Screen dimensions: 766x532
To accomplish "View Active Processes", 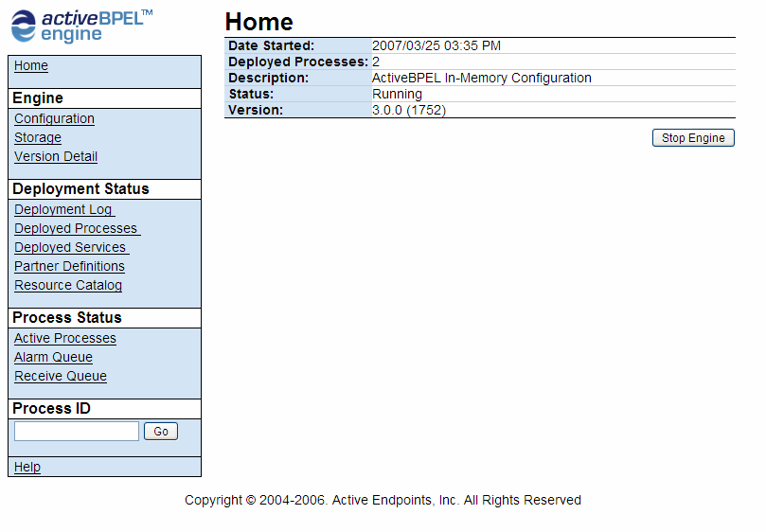I will pos(65,339).
